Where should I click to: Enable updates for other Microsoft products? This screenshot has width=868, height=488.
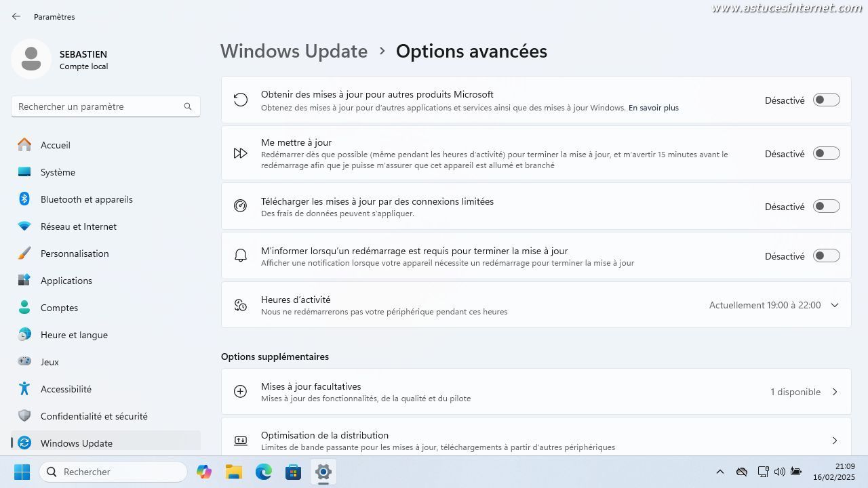[826, 100]
